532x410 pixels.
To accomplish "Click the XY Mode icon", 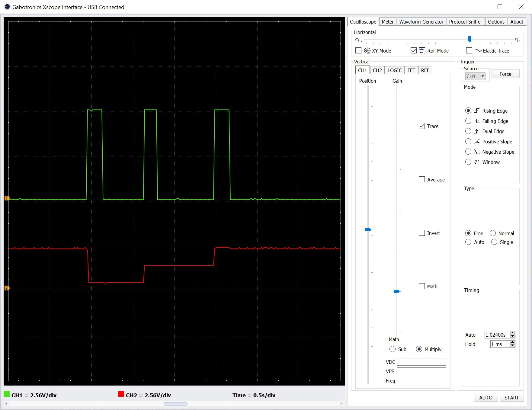I will click(367, 51).
